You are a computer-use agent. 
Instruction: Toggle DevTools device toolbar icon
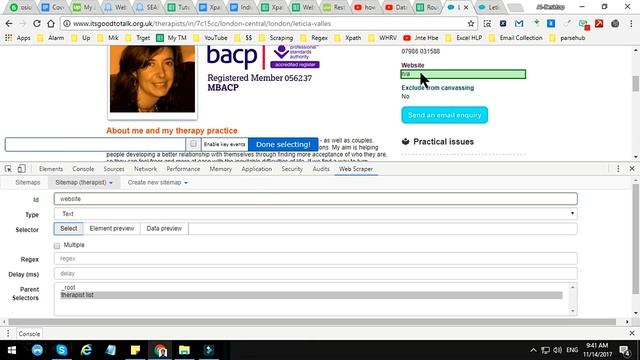[21, 169]
